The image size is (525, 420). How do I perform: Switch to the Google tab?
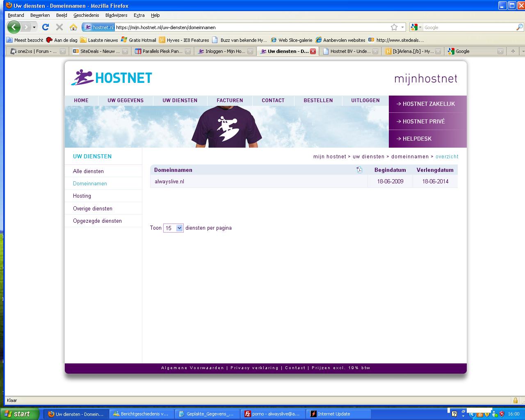(475, 51)
